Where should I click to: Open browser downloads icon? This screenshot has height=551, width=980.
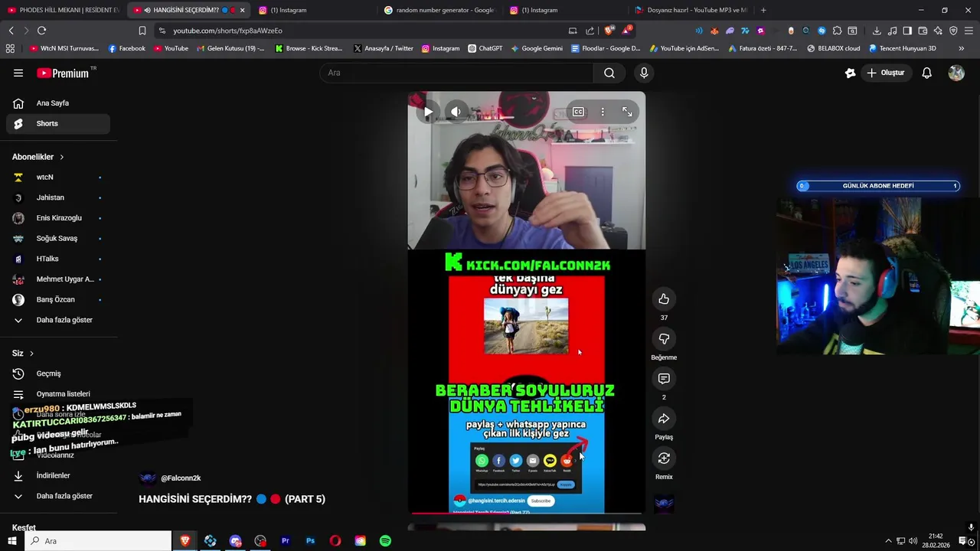pyautogui.click(x=877, y=31)
